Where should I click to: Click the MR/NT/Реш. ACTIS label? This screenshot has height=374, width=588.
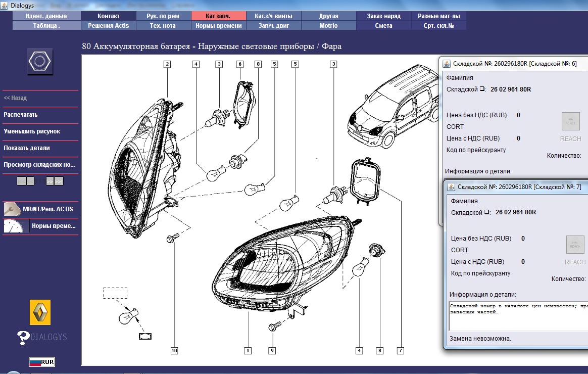(x=47, y=209)
